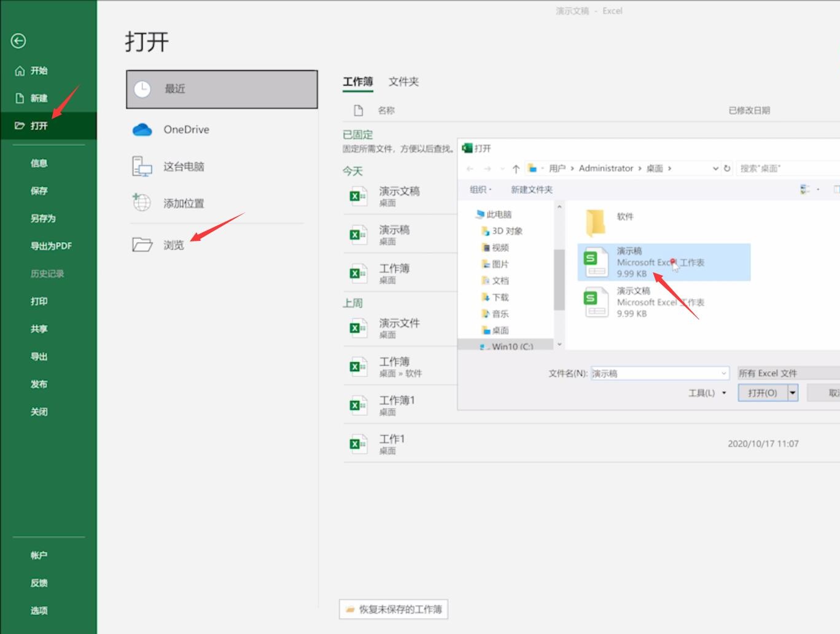
Task: Open Excel 选项
Action: [39, 611]
